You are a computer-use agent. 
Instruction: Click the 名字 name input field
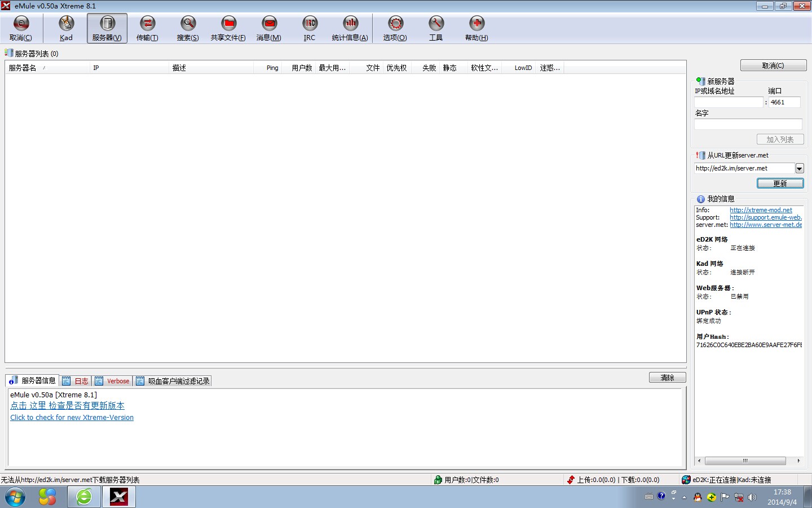tap(748, 124)
